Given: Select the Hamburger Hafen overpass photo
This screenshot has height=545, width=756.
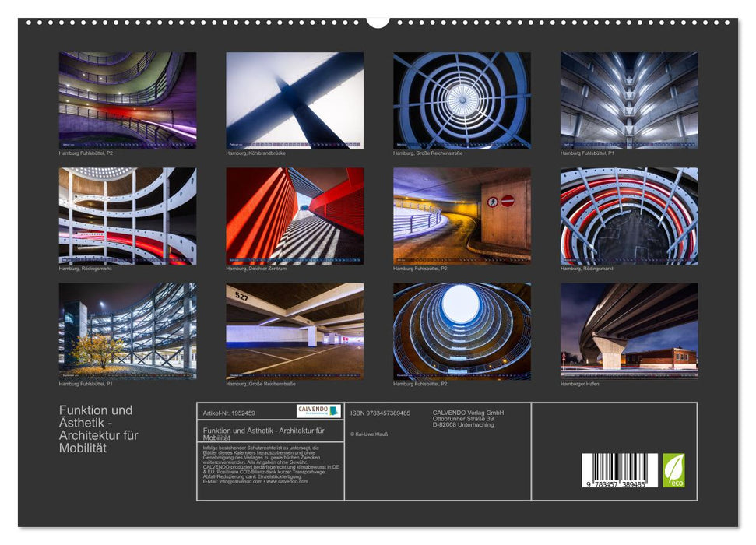Looking at the screenshot, I should (628, 331).
